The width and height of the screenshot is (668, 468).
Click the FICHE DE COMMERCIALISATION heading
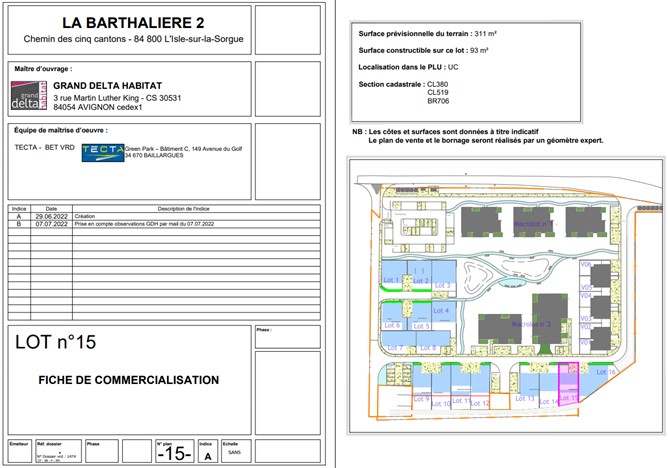(x=128, y=380)
